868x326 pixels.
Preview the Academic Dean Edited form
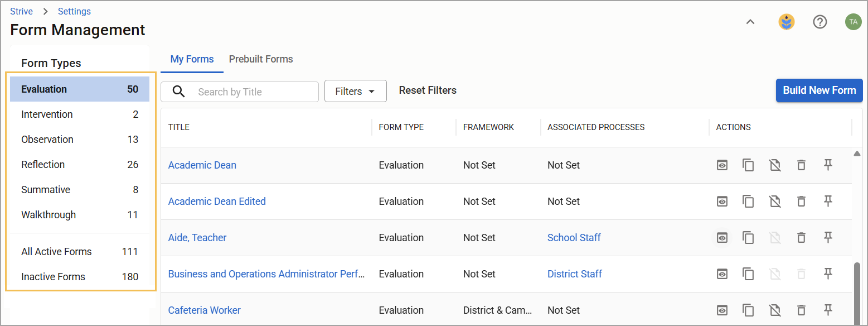pos(722,202)
